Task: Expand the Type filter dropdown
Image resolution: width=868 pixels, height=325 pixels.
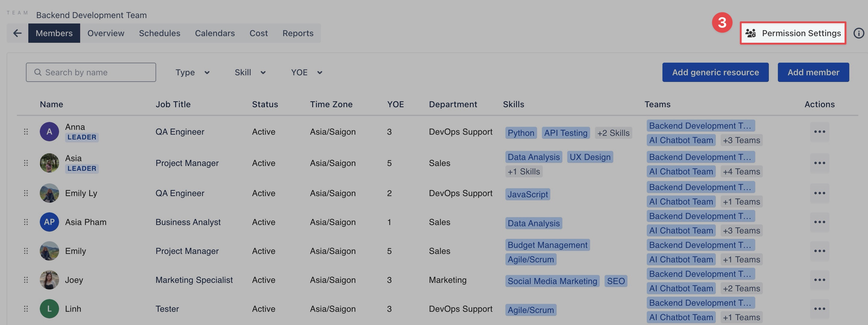Action: pyautogui.click(x=192, y=72)
